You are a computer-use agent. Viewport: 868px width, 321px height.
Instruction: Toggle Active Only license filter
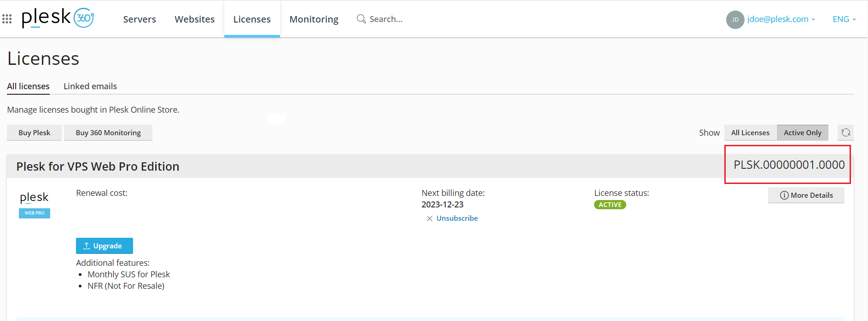802,132
